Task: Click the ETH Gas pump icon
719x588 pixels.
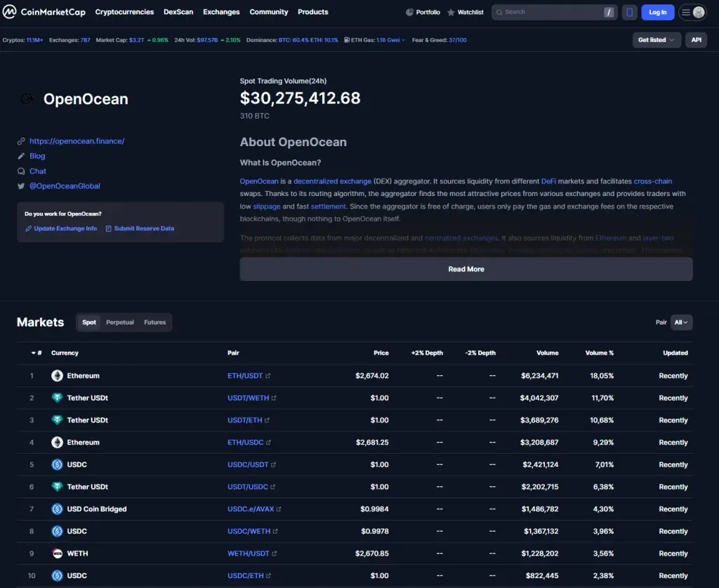Action: tap(347, 40)
